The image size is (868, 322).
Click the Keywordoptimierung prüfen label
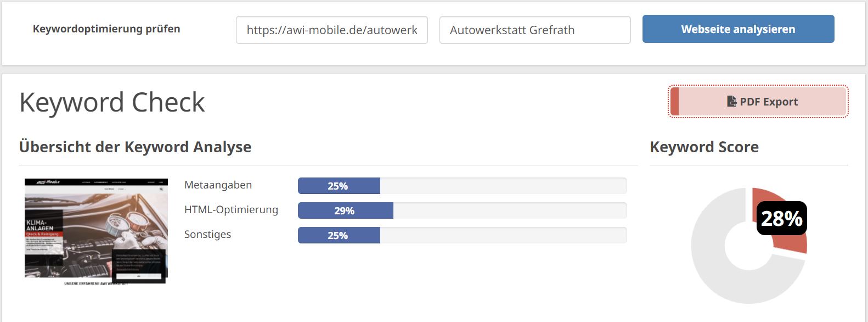[106, 29]
